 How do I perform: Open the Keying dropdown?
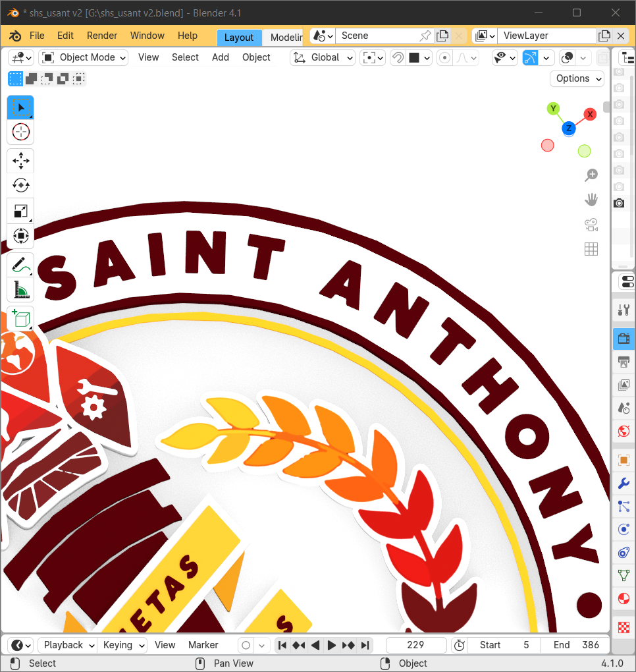[122, 645]
